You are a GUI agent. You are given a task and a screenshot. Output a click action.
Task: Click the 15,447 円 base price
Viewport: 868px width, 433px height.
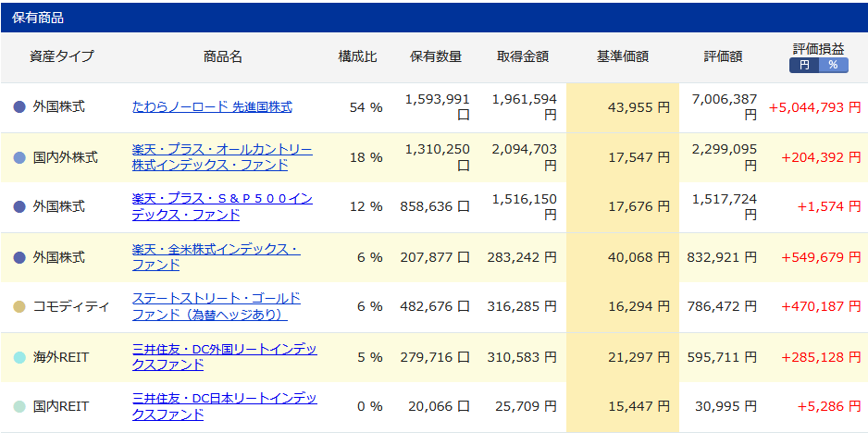(639, 407)
